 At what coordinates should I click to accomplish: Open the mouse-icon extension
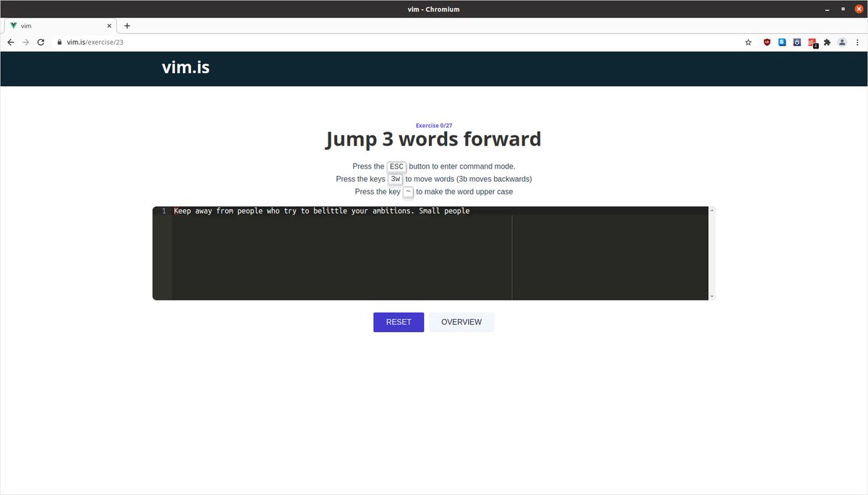pyautogui.click(x=797, y=42)
